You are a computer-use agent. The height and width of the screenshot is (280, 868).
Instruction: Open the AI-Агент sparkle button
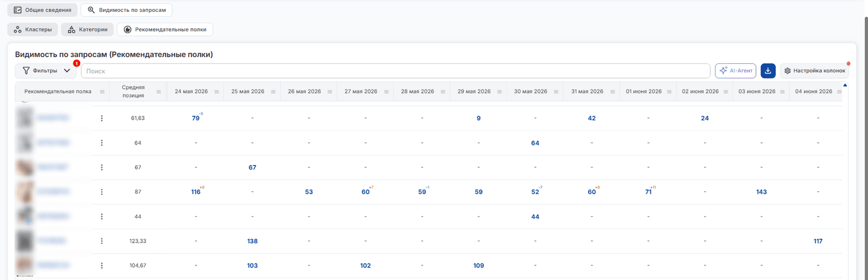click(x=736, y=71)
